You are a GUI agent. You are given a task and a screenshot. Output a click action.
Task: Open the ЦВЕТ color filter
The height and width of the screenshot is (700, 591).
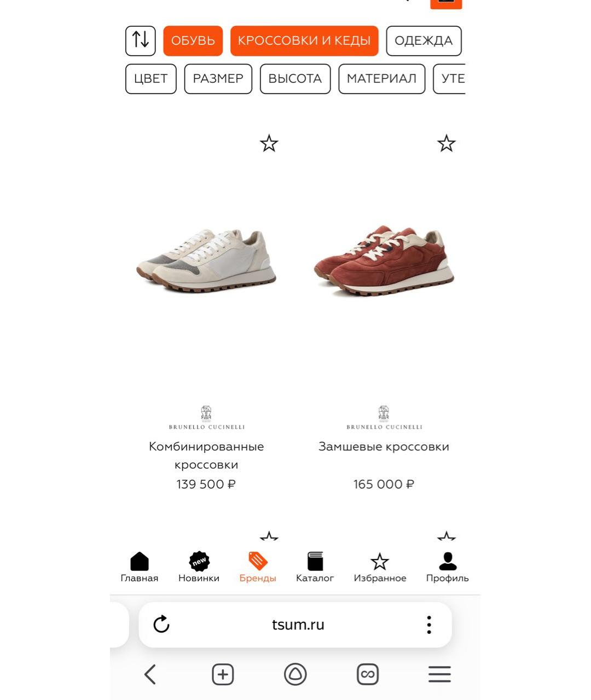[x=150, y=79]
